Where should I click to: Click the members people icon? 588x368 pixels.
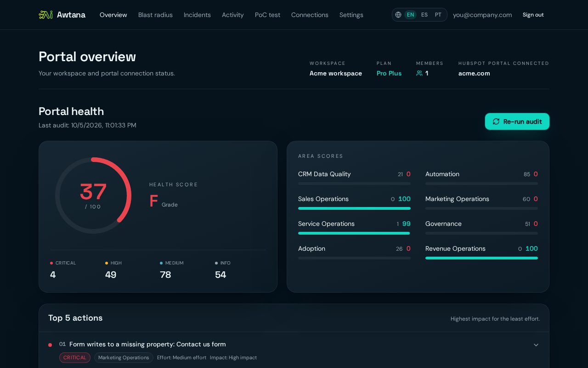pos(419,73)
